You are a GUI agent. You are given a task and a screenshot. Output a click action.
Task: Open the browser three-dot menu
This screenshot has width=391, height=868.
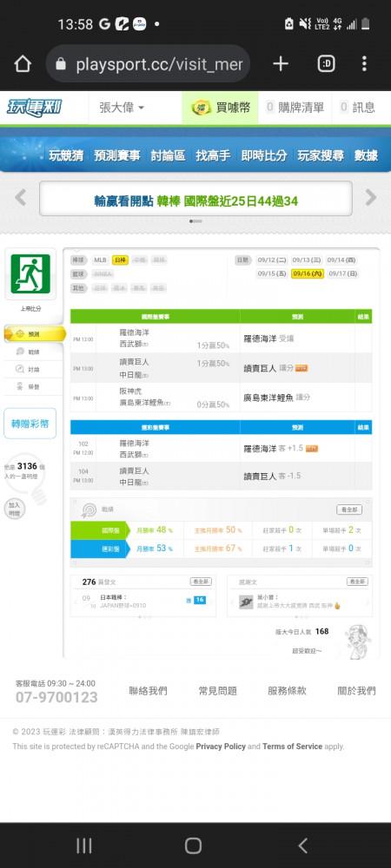click(x=364, y=64)
